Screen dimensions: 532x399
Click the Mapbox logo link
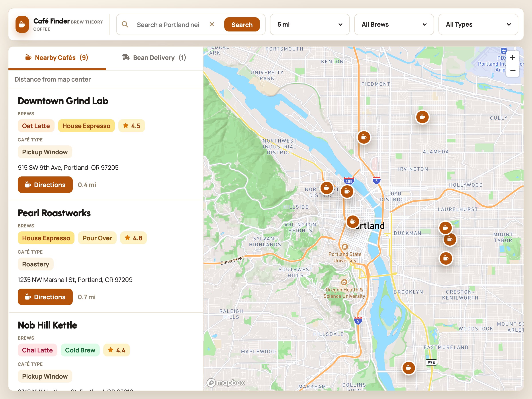(226, 382)
